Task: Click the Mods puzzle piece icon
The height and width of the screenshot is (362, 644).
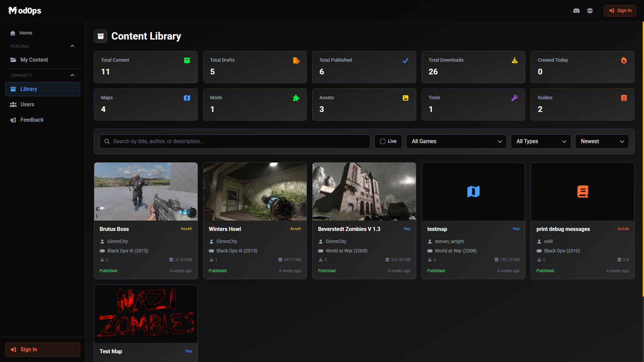Action: [x=296, y=98]
